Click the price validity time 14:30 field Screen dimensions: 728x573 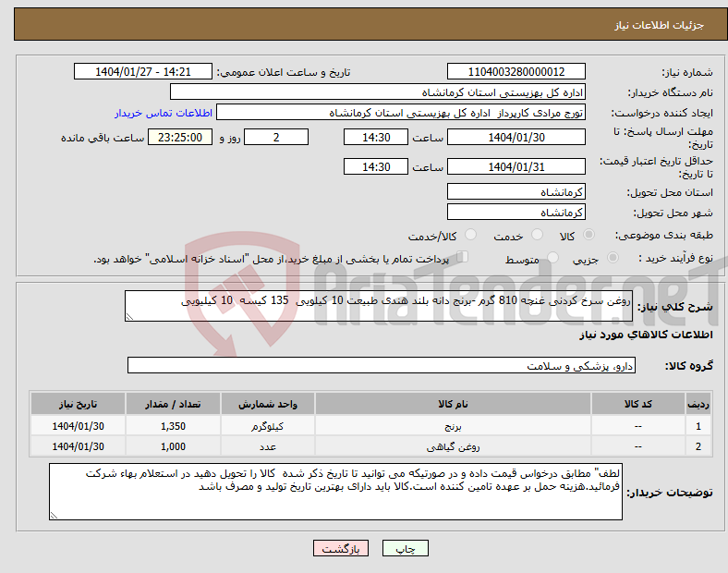click(376, 166)
